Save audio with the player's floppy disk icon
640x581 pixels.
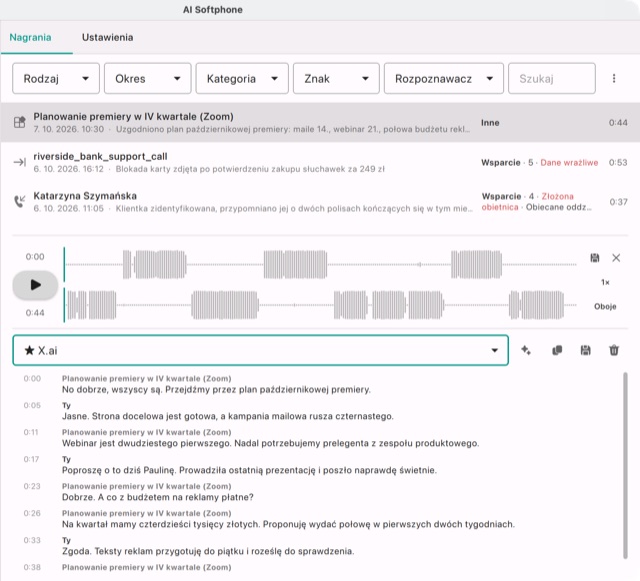pyautogui.click(x=595, y=258)
